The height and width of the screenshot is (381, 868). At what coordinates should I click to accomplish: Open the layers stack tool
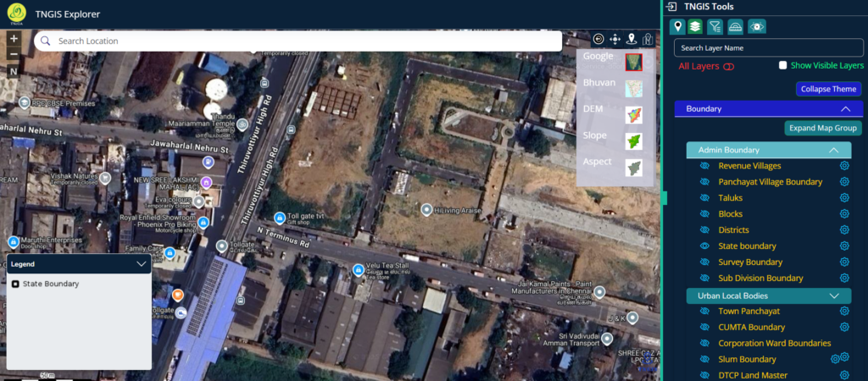click(695, 27)
